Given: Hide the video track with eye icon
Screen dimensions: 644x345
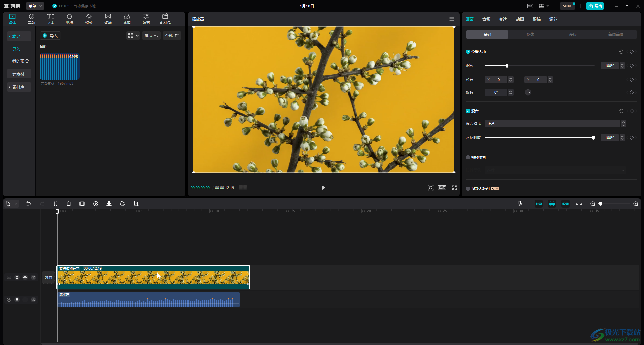Looking at the screenshot, I should pyautogui.click(x=25, y=277).
